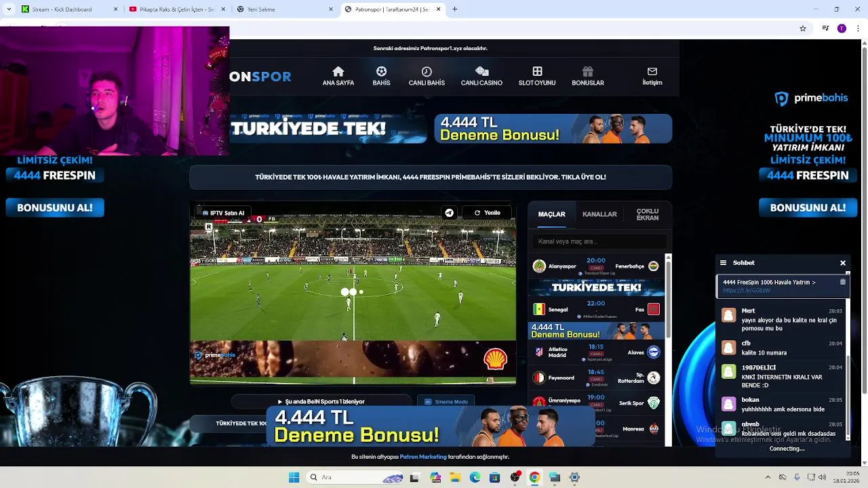Screen dimensions: 868x488
Task: Click the trash icon on the pinned chat message
Action: coord(843,282)
